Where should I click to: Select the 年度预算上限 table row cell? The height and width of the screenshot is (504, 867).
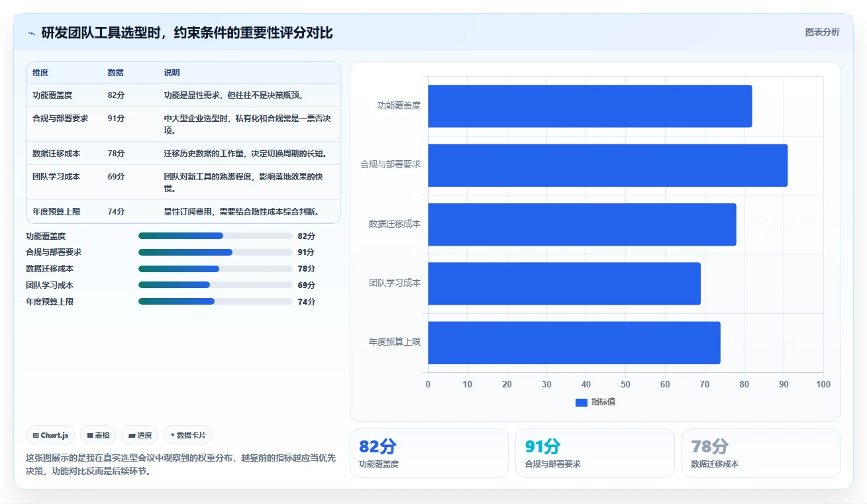coord(56,211)
